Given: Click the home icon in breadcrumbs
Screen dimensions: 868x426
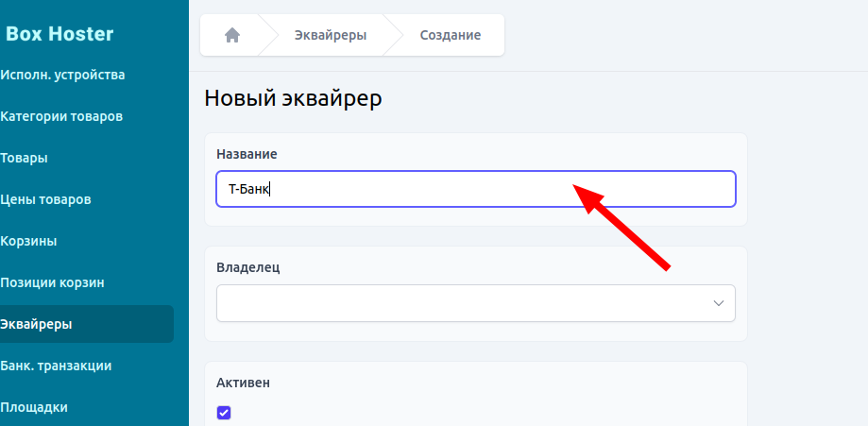Looking at the screenshot, I should [x=232, y=35].
